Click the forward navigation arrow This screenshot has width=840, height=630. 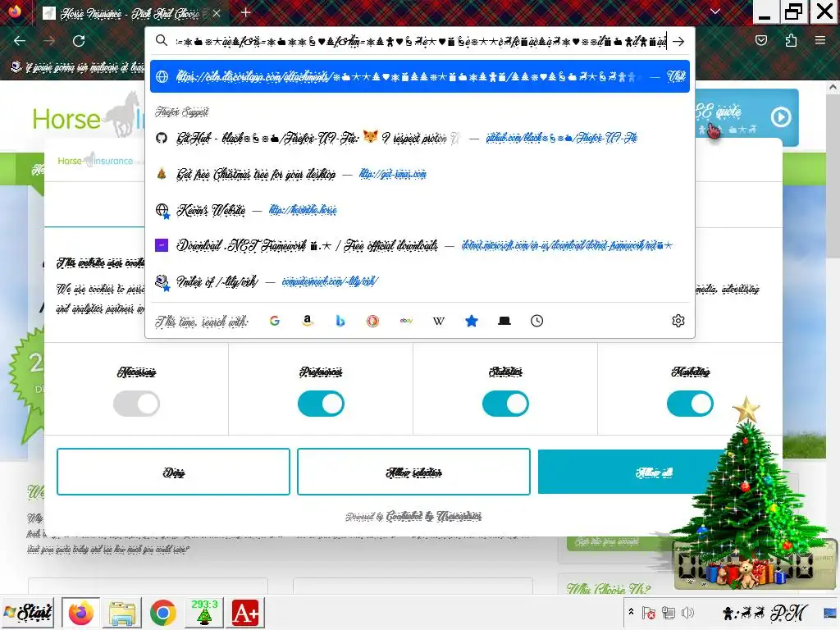click(49, 41)
